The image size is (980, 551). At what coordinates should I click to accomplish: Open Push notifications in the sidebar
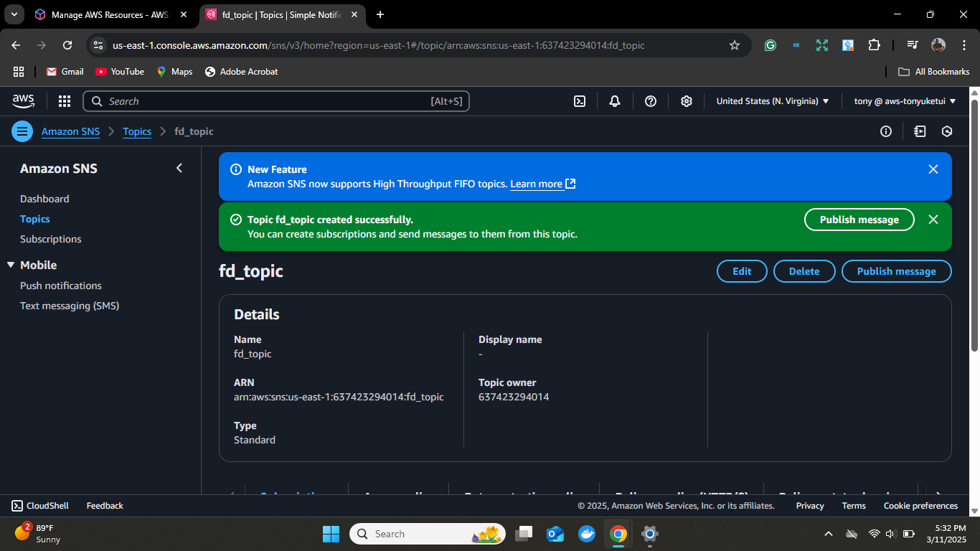pyautogui.click(x=61, y=286)
